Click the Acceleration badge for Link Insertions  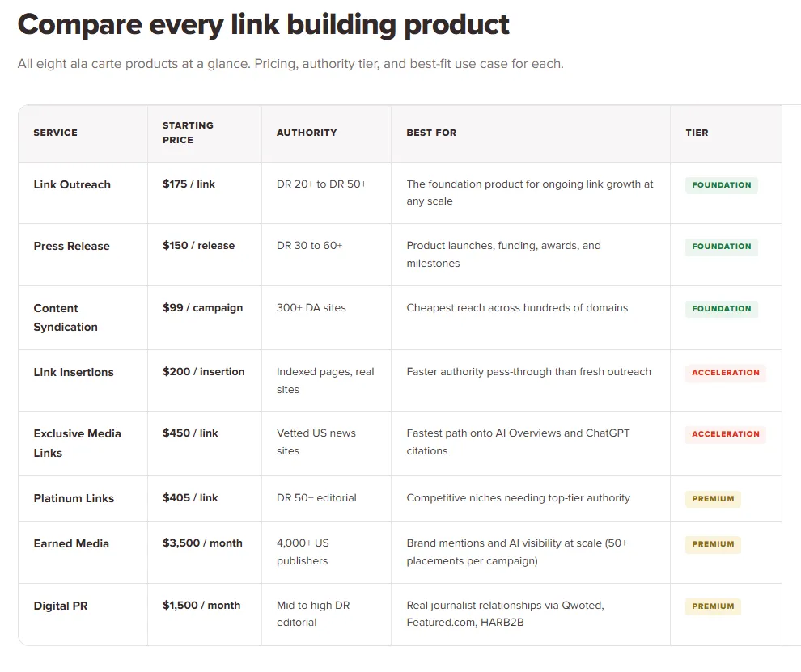coord(726,373)
